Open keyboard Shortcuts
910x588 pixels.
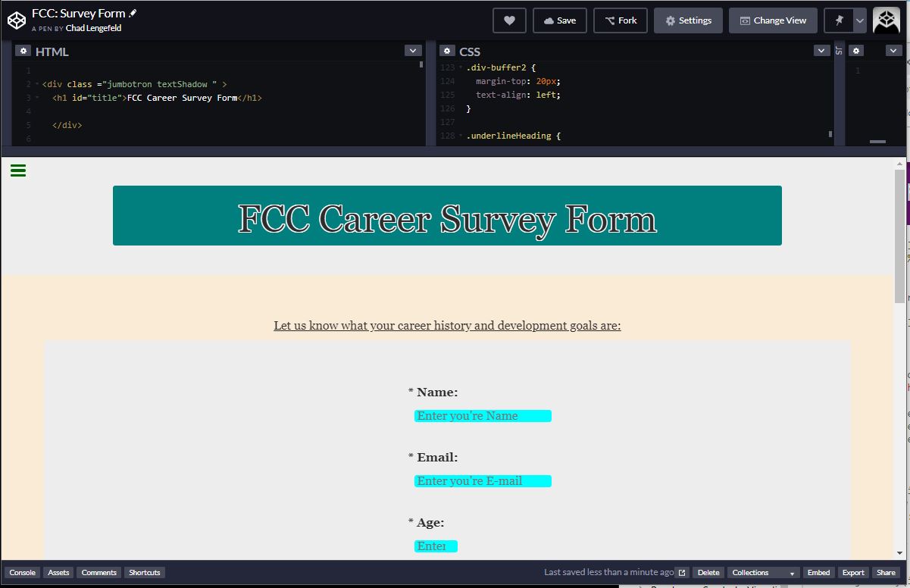coord(144,573)
